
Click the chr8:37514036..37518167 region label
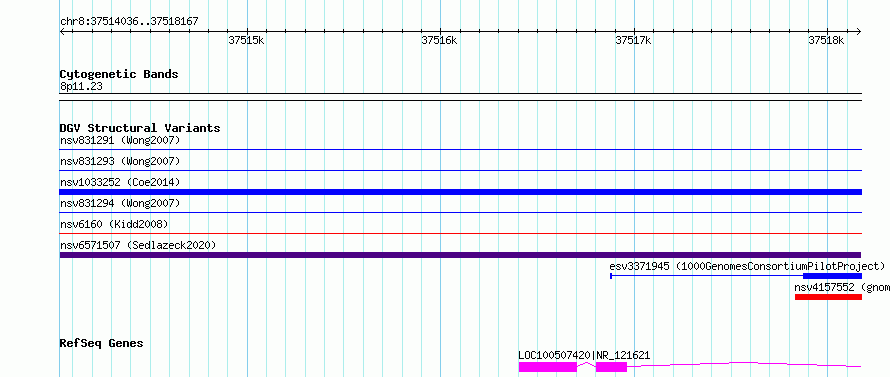pyautogui.click(x=129, y=22)
